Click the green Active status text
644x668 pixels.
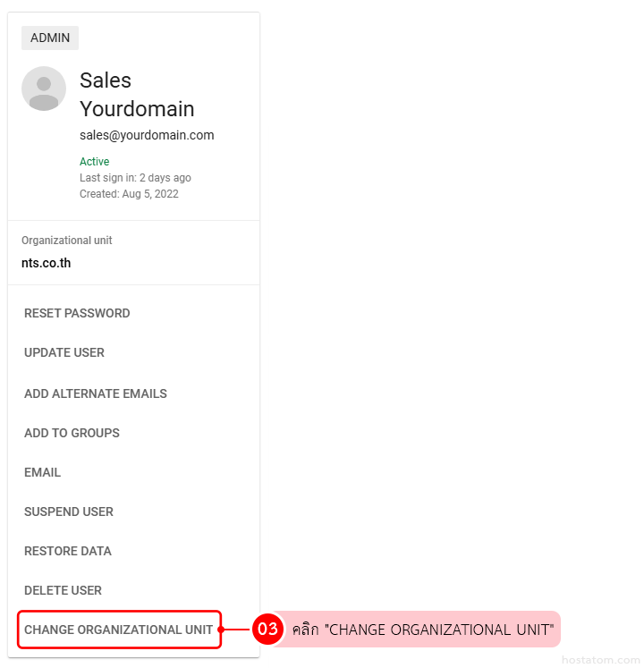coord(94,162)
